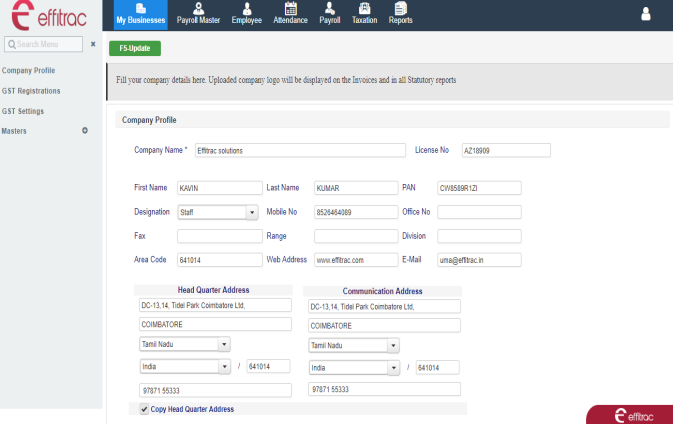673x424 pixels.
Task: Open the Designation dropdown
Action: pyautogui.click(x=252, y=212)
